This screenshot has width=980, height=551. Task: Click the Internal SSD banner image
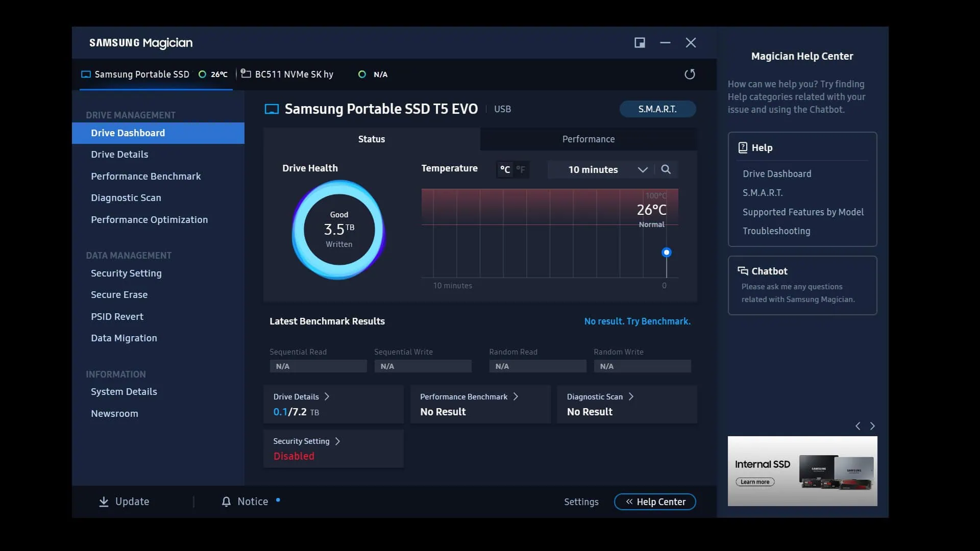point(802,471)
